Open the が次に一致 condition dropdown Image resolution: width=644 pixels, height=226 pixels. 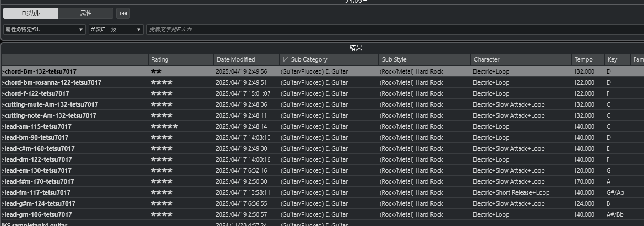click(116, 29)
